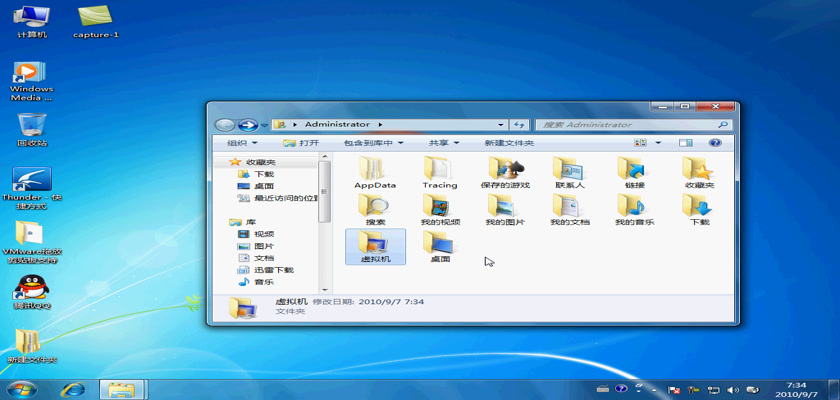Select the 搜索 folder icon
This screenshot has height=400, width=840.
point(375,206)
